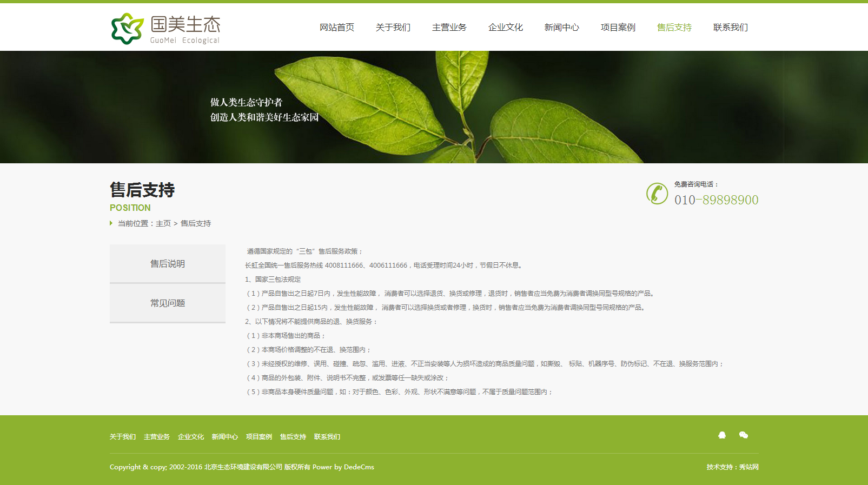Click the 主页 breadcrumb link

163,223
